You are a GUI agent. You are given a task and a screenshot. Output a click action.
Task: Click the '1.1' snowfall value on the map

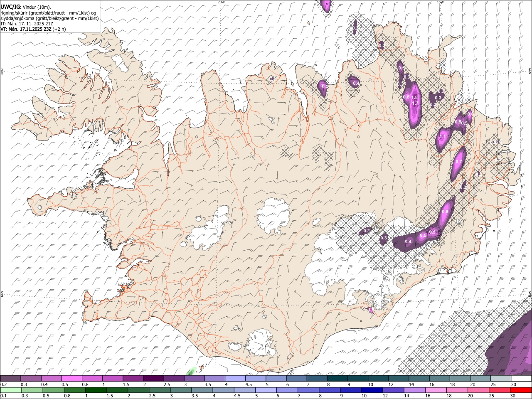point(443,136)
